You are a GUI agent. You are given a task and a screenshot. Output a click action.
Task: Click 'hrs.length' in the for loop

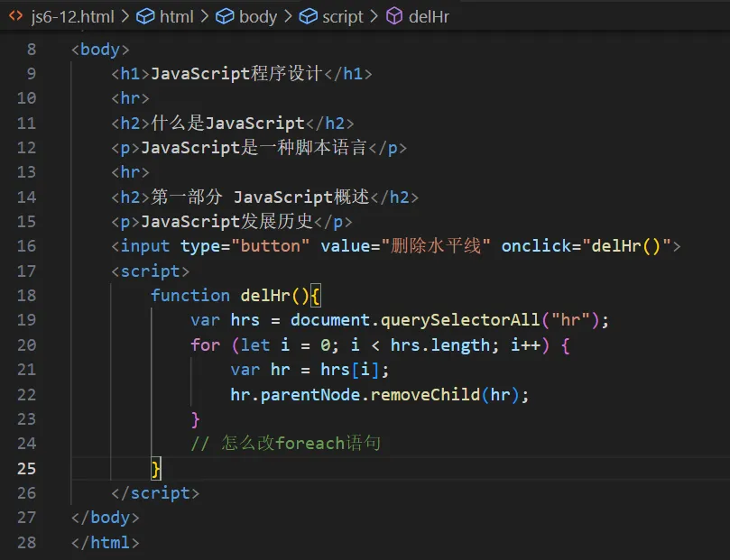[x=440, y=345]
